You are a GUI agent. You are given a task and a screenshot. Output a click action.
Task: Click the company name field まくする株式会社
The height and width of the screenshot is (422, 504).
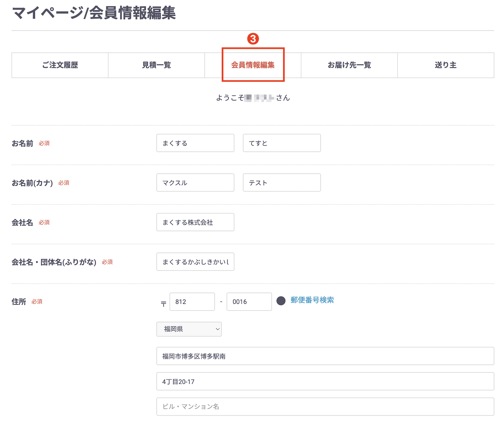[195, 222]
